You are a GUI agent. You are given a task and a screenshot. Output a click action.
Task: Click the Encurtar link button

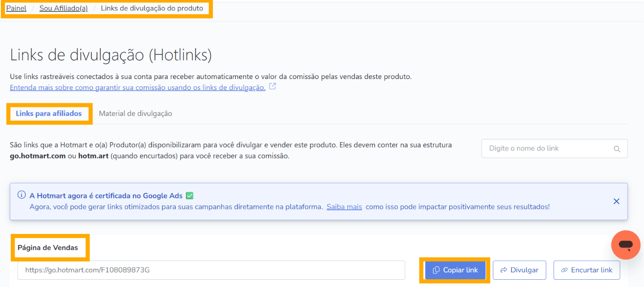point(586,270)
